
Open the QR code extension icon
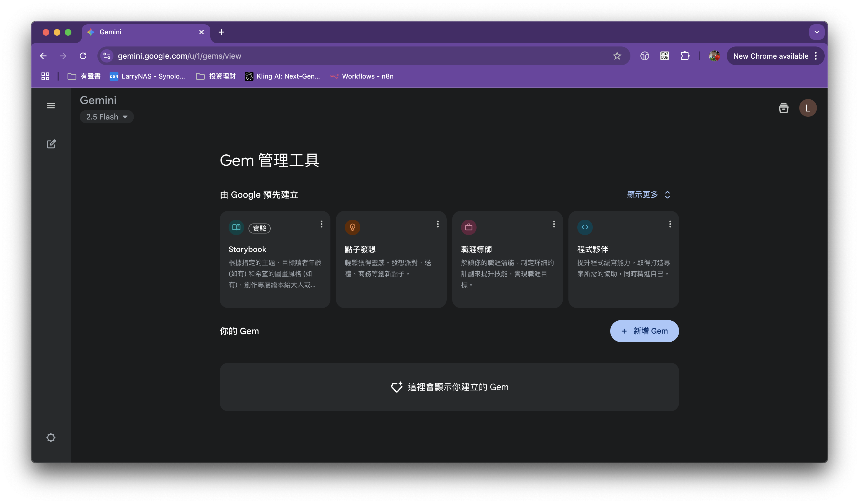tap(665, 56)
